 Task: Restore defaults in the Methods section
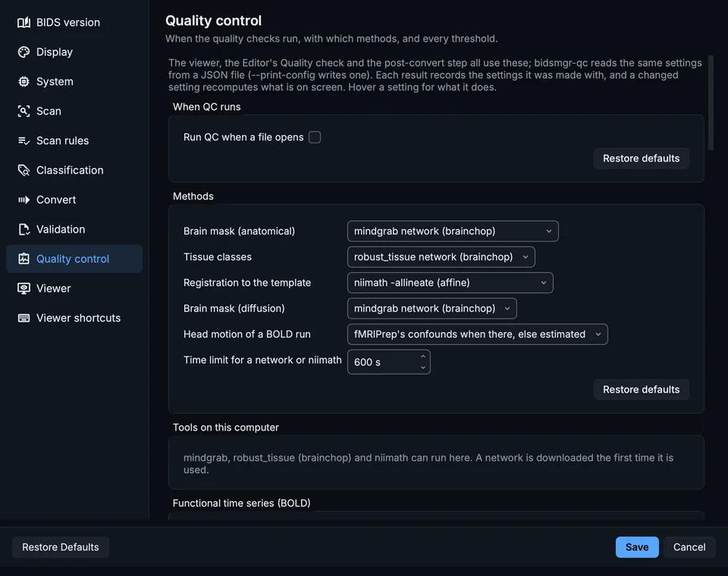[642, 390]
